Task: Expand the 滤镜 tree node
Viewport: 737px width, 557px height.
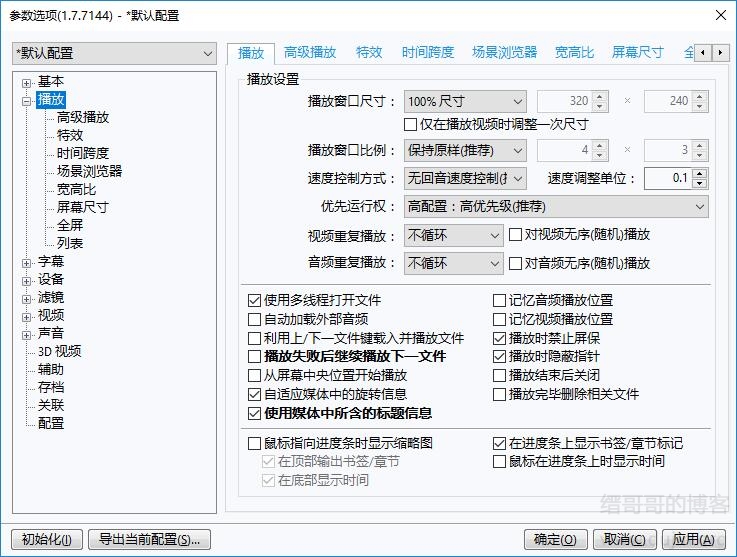Action: click(26, 299)
